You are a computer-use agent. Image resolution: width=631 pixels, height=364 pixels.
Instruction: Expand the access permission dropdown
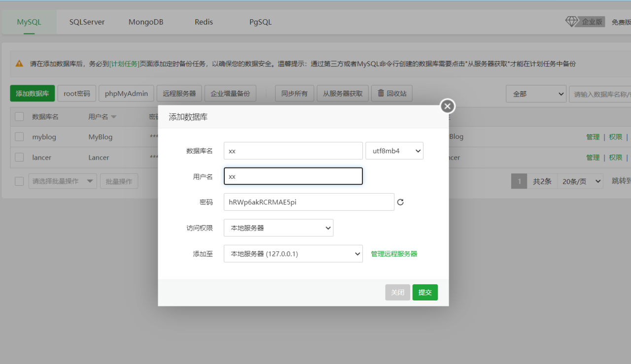click(279, 228)
